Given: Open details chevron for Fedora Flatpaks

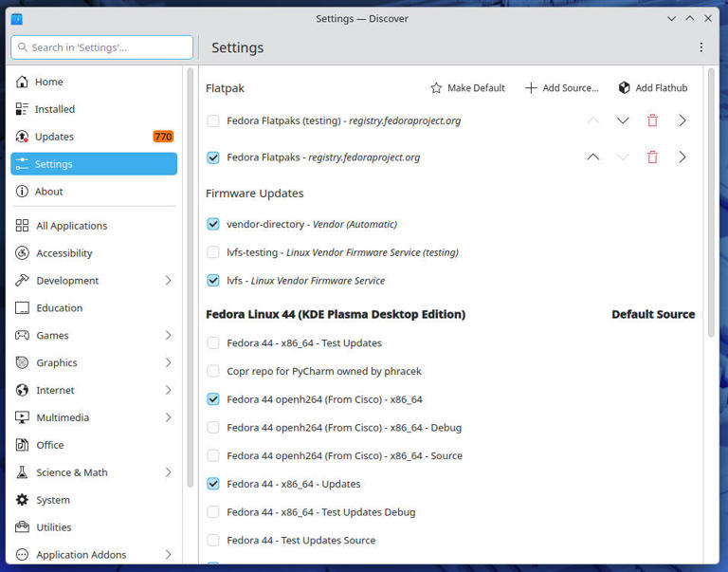Looking at the screenshot, I should 682,157.
